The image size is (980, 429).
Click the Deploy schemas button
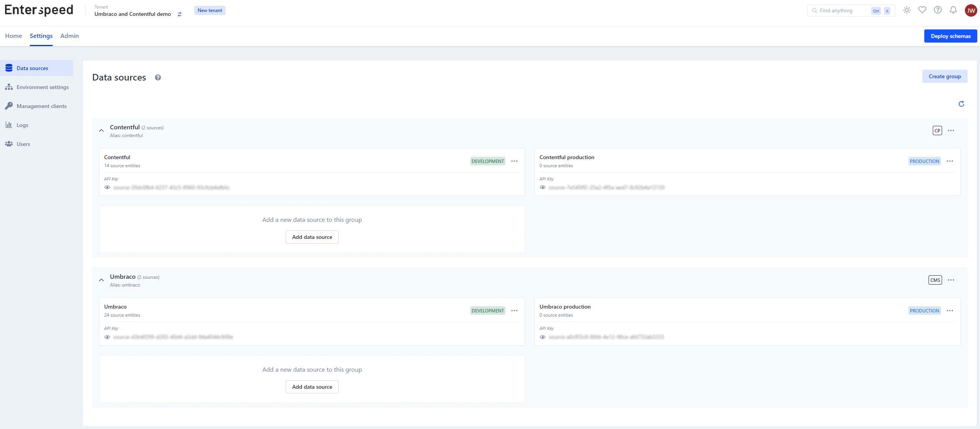pyautogui.click(x=951, y=36)
